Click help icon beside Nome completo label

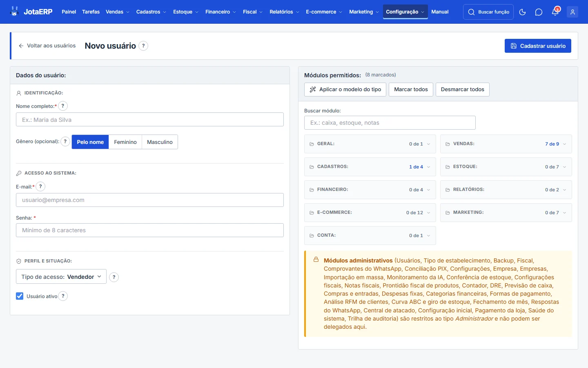63,106
